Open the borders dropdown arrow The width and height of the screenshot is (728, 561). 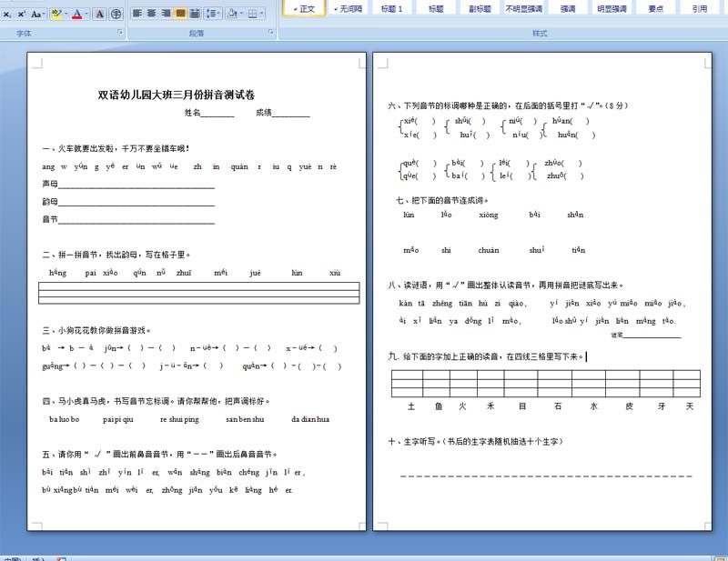262,14
